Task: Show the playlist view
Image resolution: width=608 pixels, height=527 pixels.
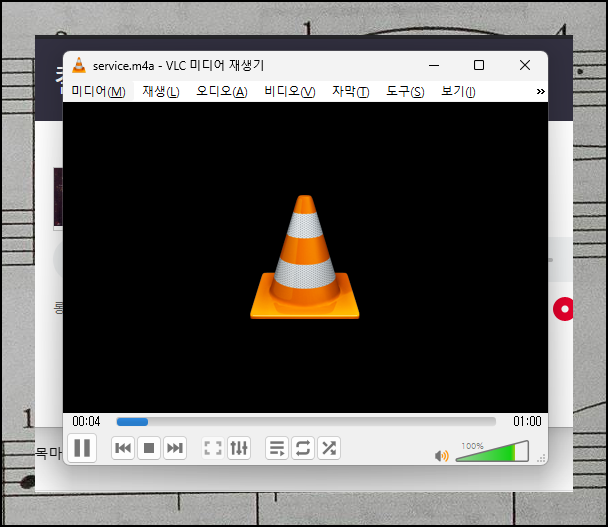Action: [x=277, y=448]
